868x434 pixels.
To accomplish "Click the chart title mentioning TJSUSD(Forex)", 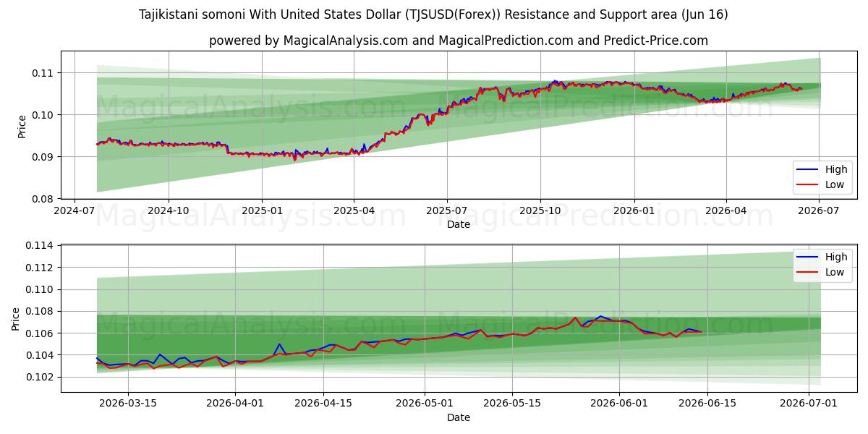I will pyautogui.click(x=433, y=14).
